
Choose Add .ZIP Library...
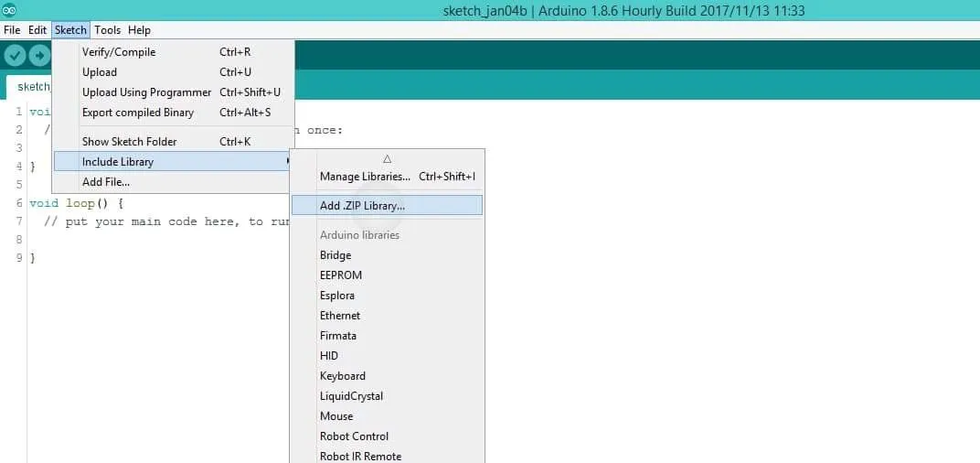[388, 205]
